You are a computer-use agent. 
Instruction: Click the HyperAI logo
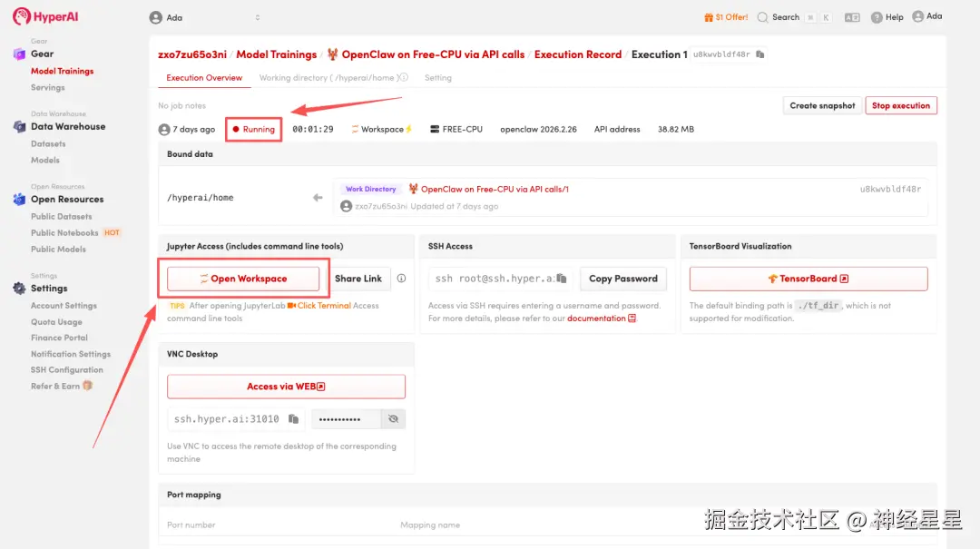click(45, 16)
